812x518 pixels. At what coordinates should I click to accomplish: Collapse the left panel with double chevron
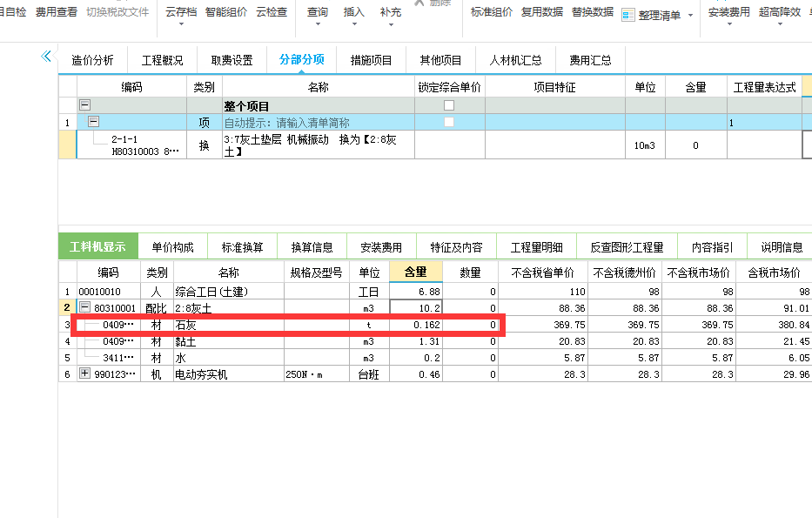(46, 56)
